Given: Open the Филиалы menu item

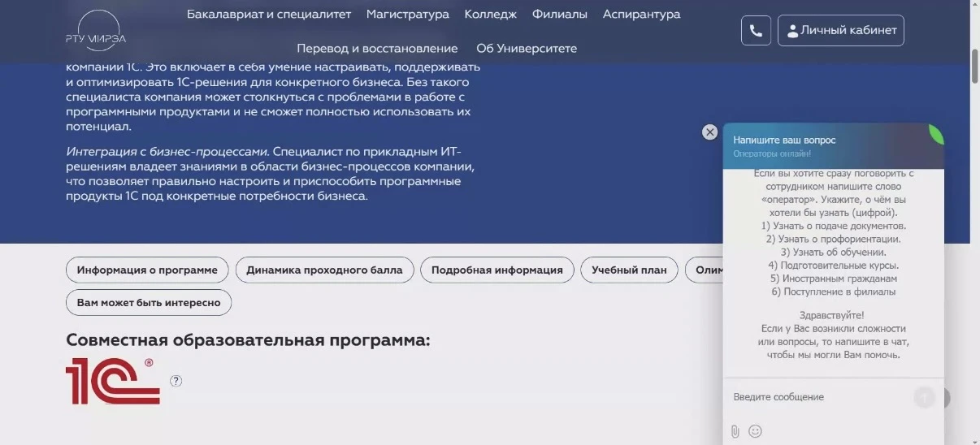Looking at the screenshot, I should coord(559,15).
